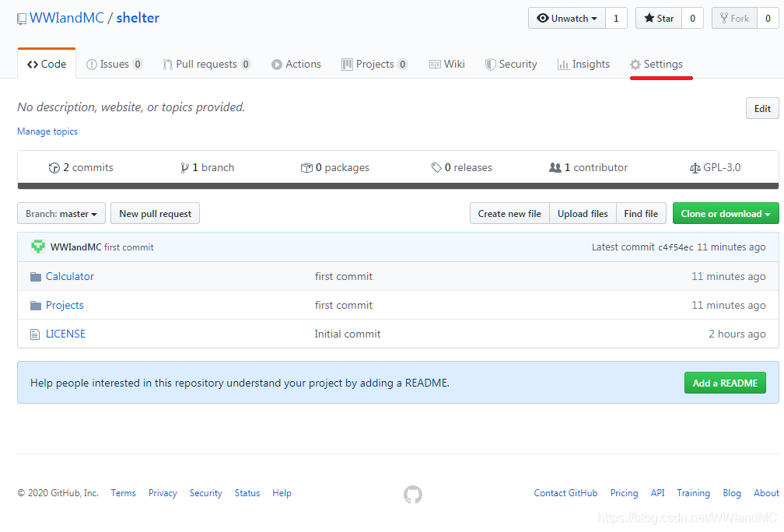
Task: Click the stargazers count next to Star
Action: (x=692, y=19)
